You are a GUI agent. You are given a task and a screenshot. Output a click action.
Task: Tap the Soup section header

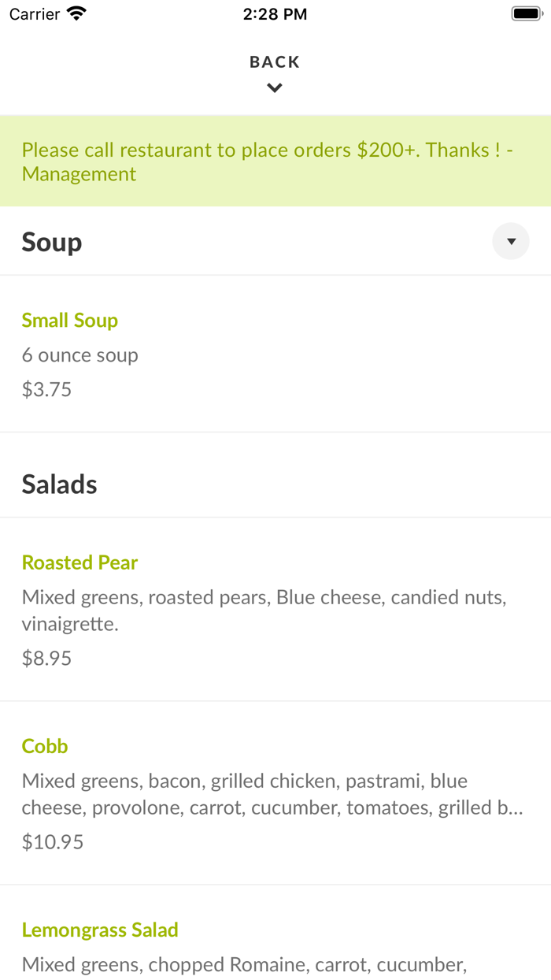click(51, 242)
